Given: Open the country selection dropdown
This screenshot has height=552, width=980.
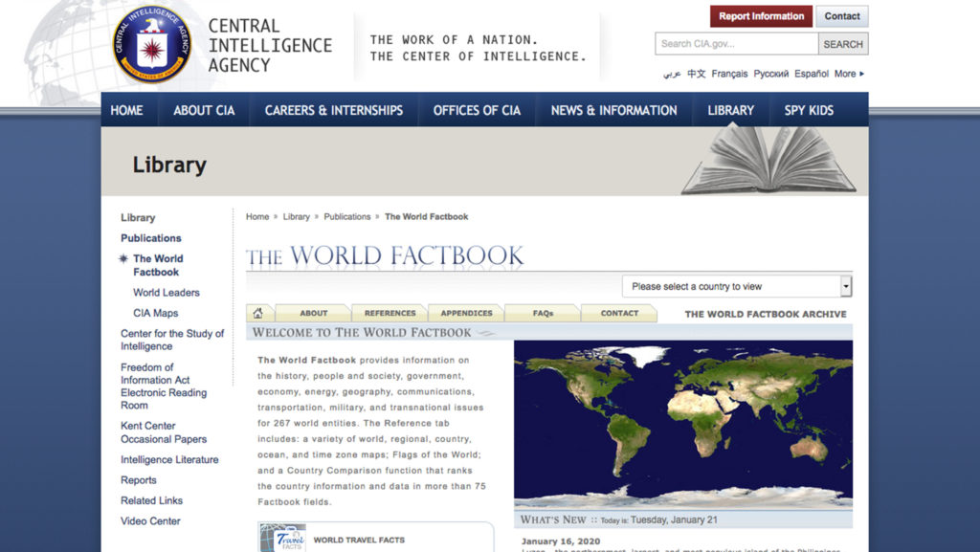Looking at the screenshot, I should (x=737, y=287).
